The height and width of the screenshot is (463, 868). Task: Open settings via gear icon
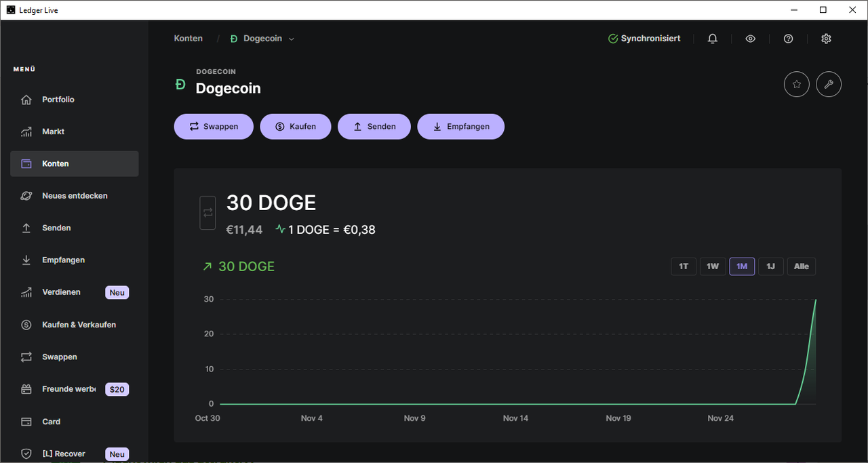coord(826,39)
